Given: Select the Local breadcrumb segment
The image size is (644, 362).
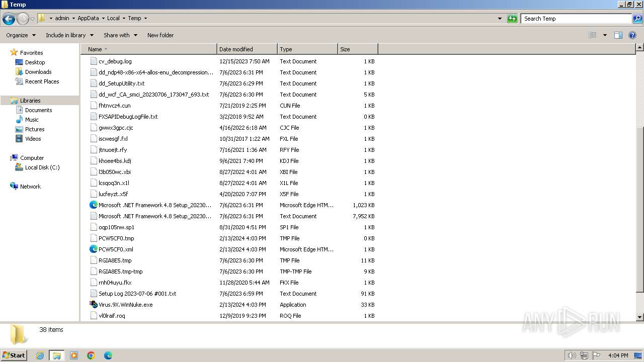Looking at the screenshot, I should [113, 18].
